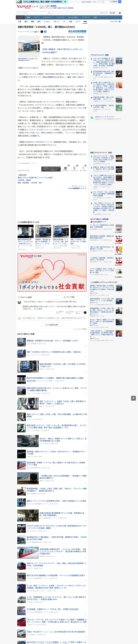Open related link 13000系 運転席

(x=24, y=180)
